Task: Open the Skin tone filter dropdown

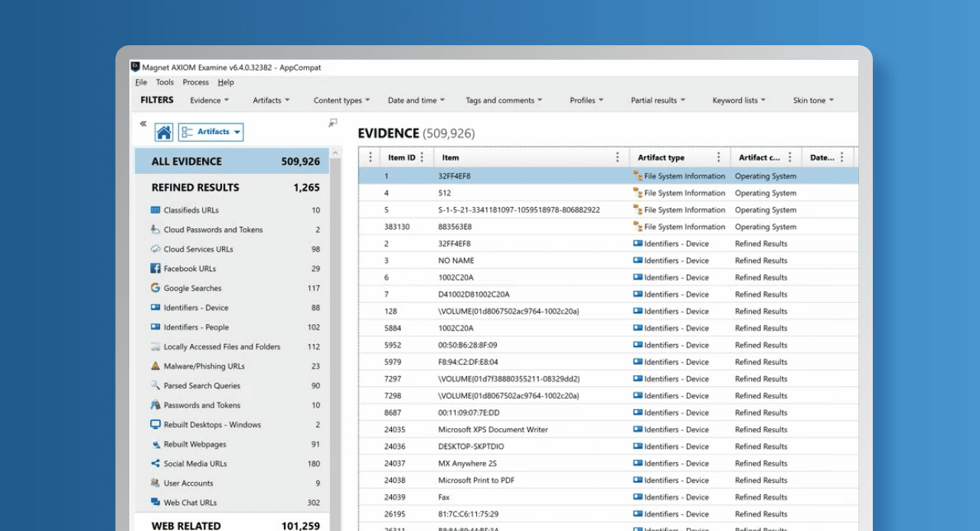Action: click(813, 100)
